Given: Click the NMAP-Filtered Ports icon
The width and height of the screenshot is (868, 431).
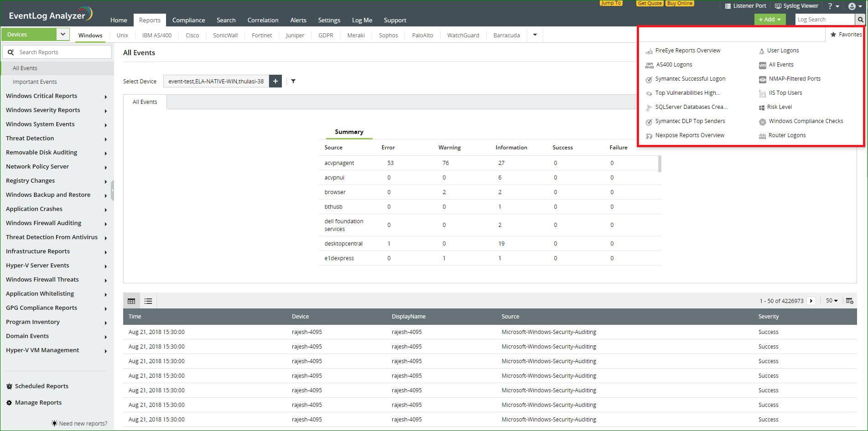Looking at the screenshot, I should pyautogui.click(x=762, y=79).
